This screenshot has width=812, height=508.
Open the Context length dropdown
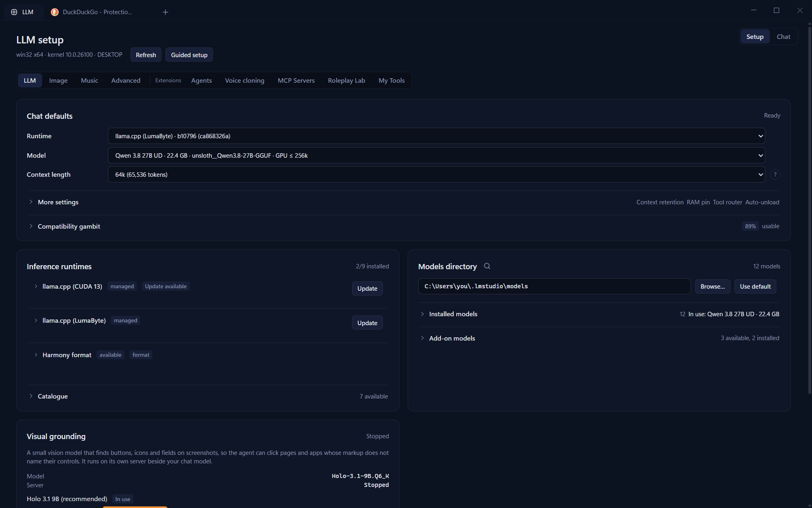point(436,175)
